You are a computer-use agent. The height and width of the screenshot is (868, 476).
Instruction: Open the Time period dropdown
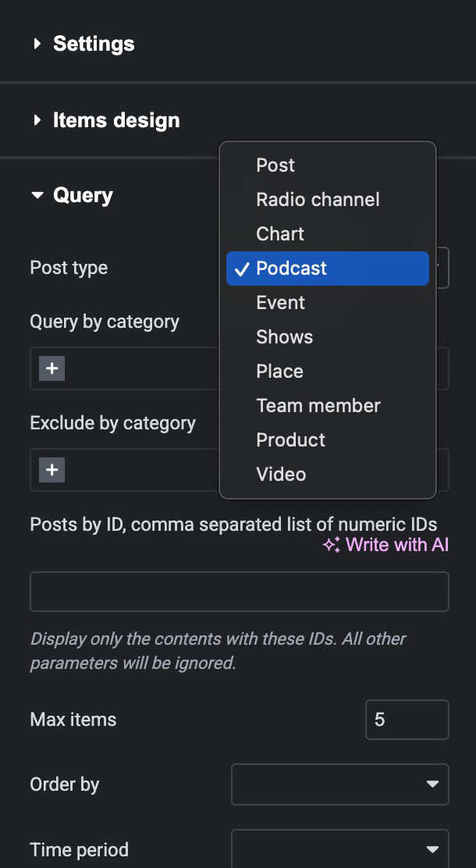[339, 849]
